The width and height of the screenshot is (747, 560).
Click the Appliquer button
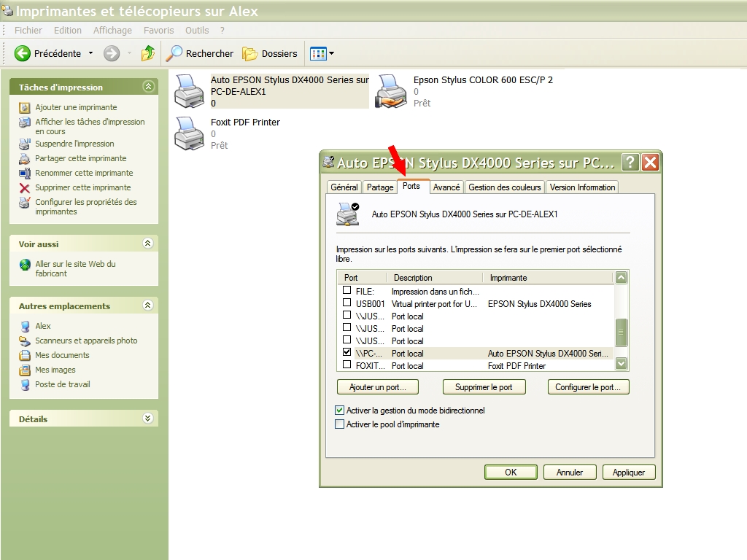pos(629,472)
